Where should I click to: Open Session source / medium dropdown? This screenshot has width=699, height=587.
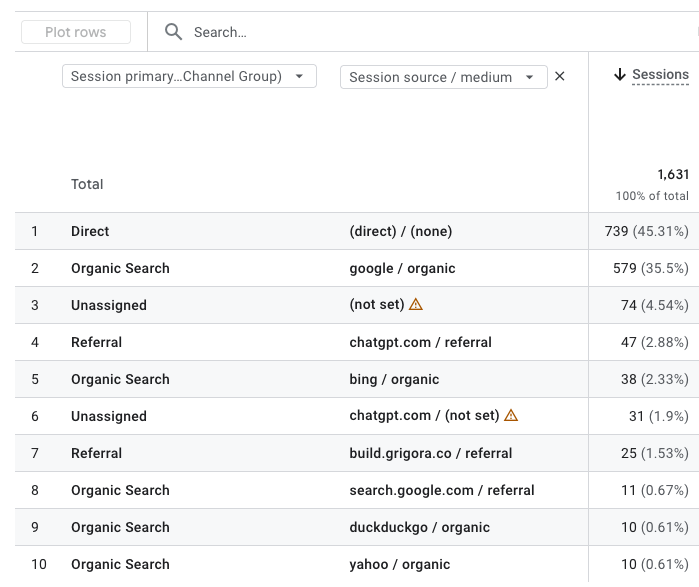[444, 77]
